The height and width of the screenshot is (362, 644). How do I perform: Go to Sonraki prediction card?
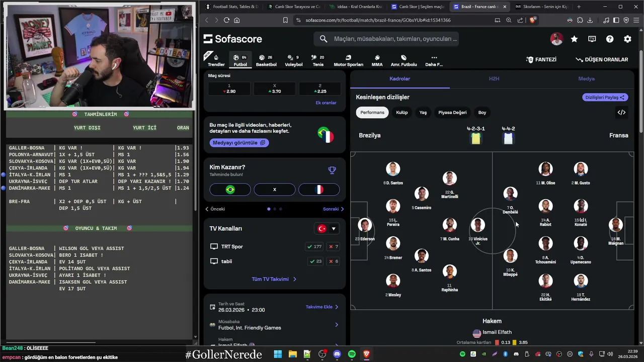[334, 209]
